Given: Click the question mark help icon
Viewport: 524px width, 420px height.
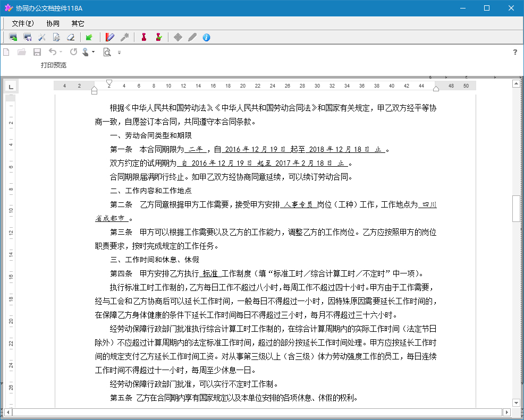Looking at the screenshot, I should tap(515, 52).
